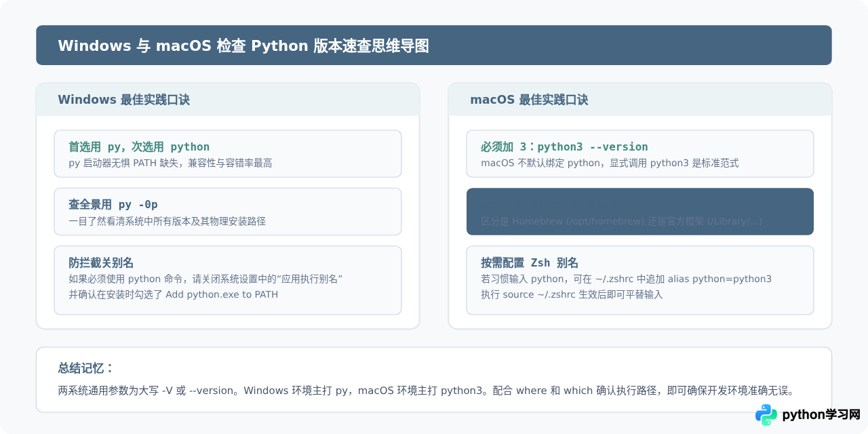Viewport: 868px width, 434px height.
Task: Click the line 'Add python.exe to PATH'
Action: (x=173, y=294)
